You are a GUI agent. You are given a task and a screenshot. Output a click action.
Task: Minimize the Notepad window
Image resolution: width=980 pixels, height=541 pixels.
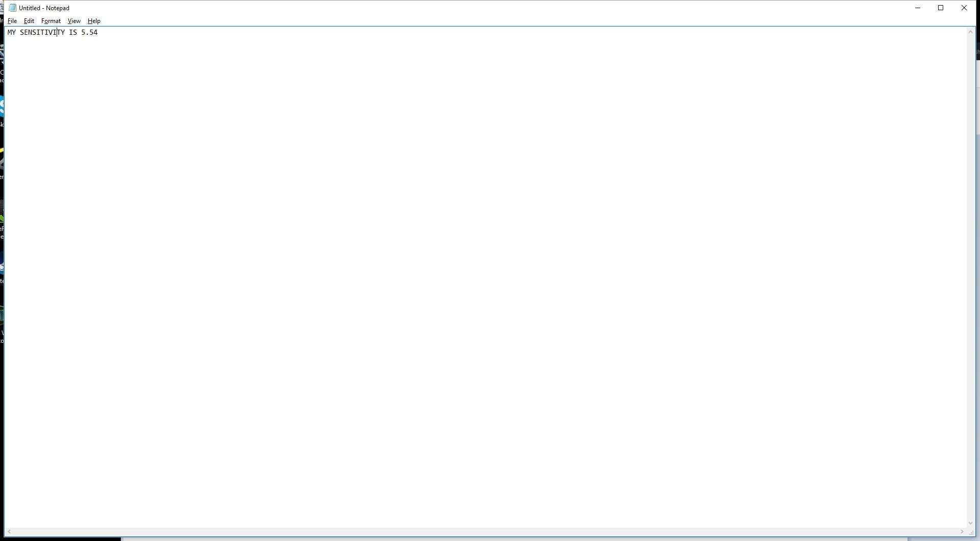[918, 8]
